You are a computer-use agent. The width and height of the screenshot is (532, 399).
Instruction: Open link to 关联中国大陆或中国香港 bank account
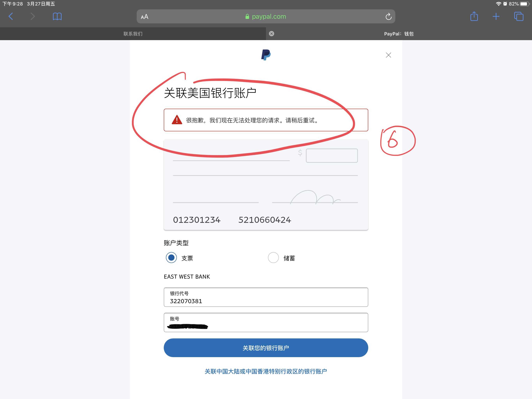tap(266, 371)
